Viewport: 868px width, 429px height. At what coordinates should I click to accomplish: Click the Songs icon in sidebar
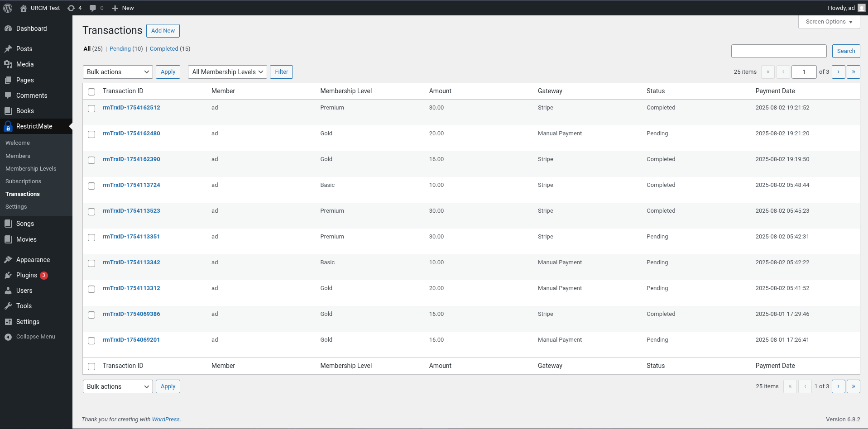tap(8, 224)
